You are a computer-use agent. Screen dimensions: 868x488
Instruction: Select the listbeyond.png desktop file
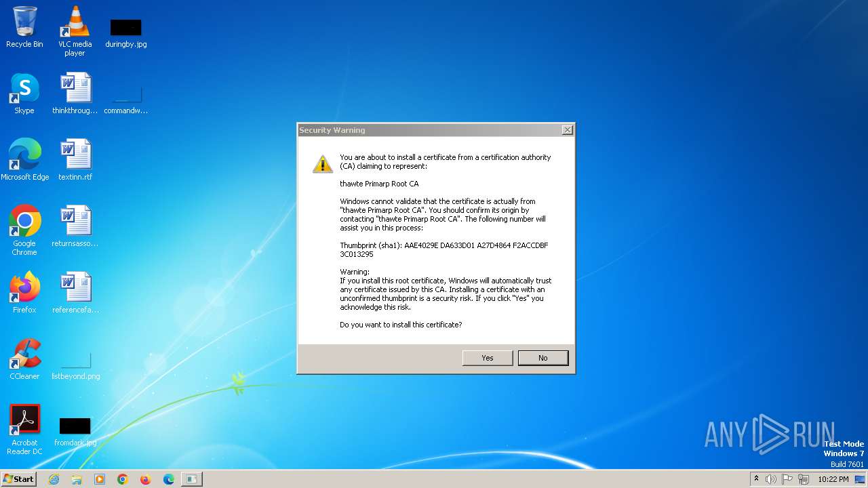click(75, 365)
